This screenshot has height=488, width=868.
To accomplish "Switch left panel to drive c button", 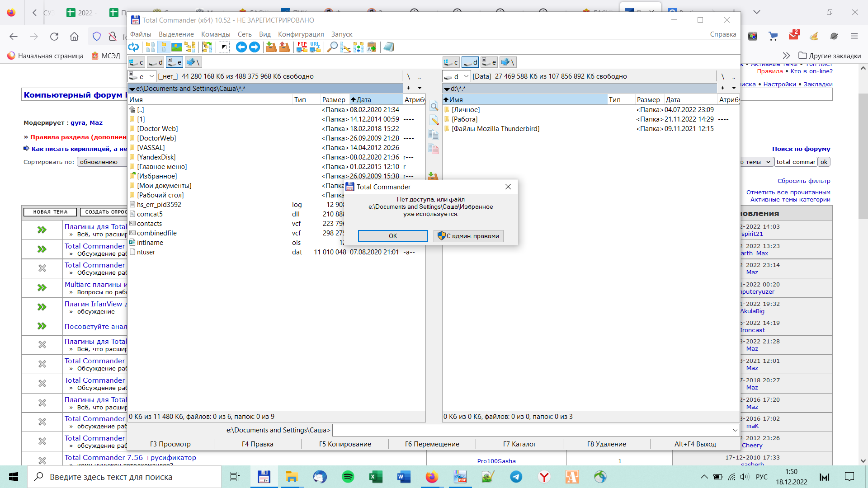I will click(x=136, y=62).
